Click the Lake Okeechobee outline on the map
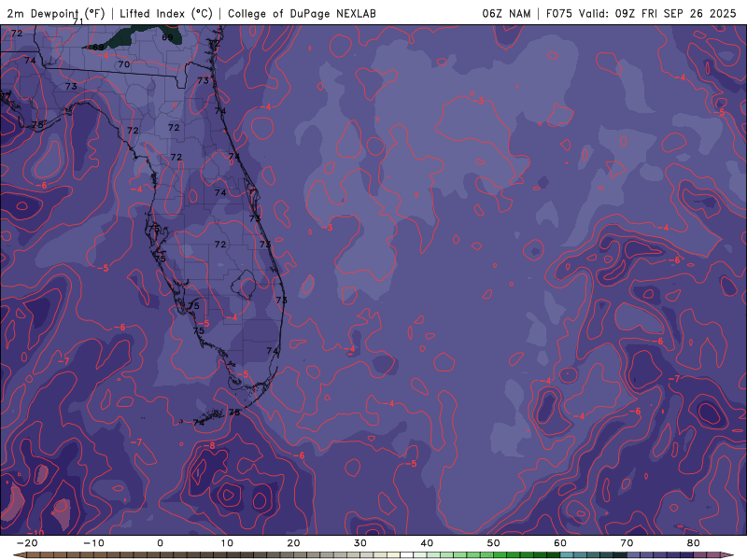This screenshot has width=747, height=560. 245,285
